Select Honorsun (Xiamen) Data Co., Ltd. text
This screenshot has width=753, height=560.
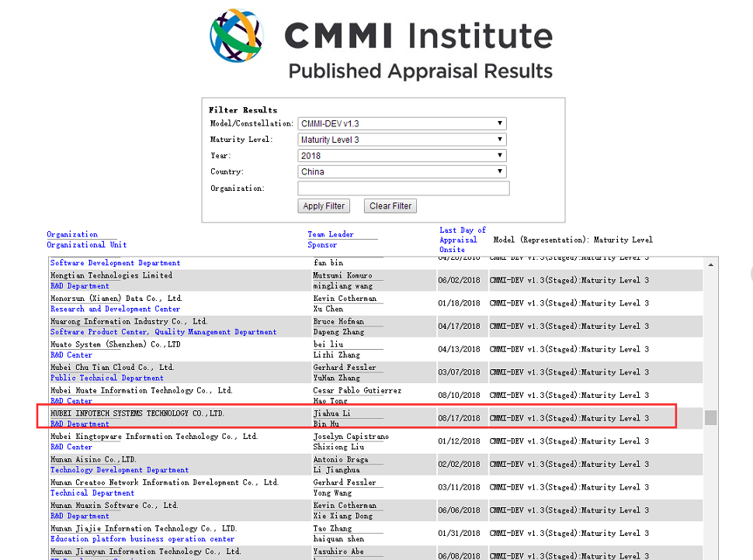coord(116,299)
